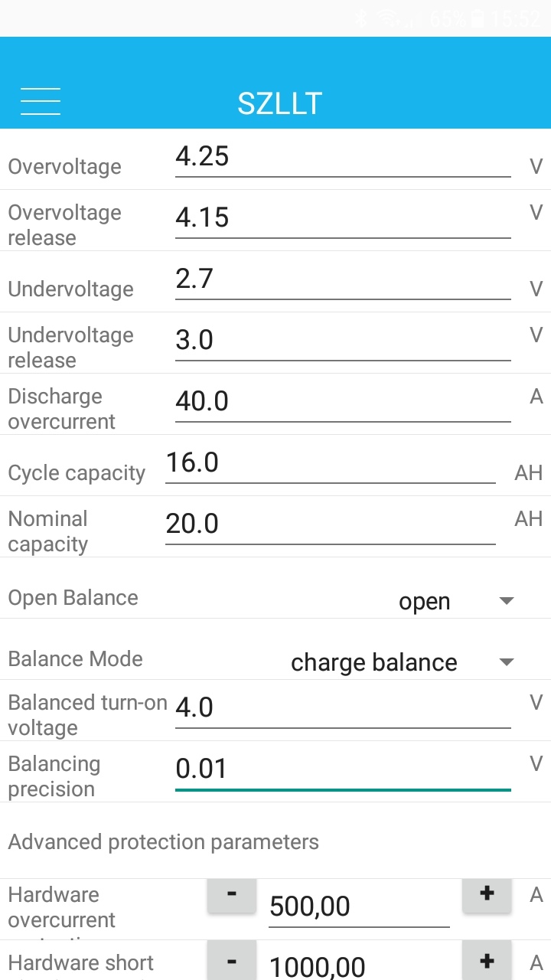Decrease Hardware overcurrent with minus button
This screenshot has width=551, height=980.
(x=232, y=894)
